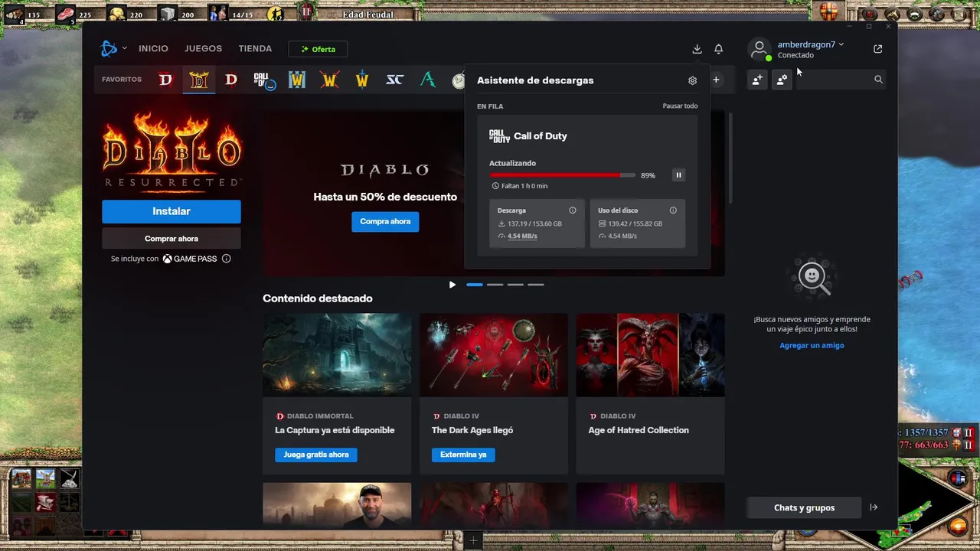
Task: Select the third carousel indicator
Action: (x=515, y=285)
